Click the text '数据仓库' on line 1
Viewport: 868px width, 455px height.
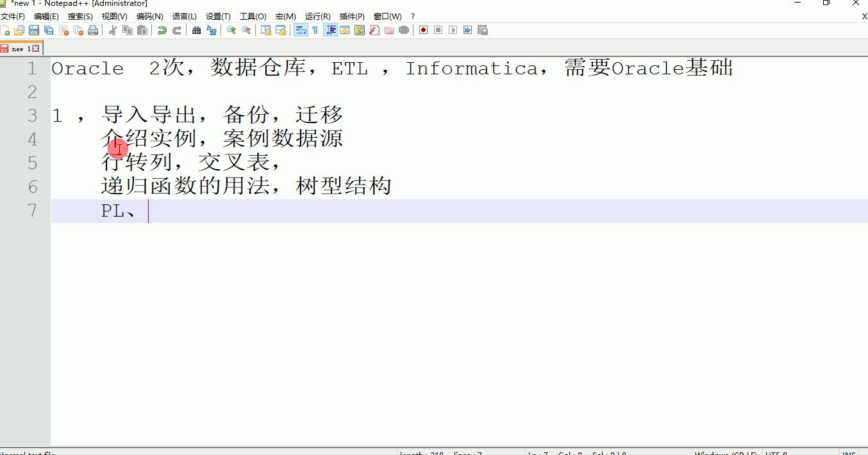point(259,68)
